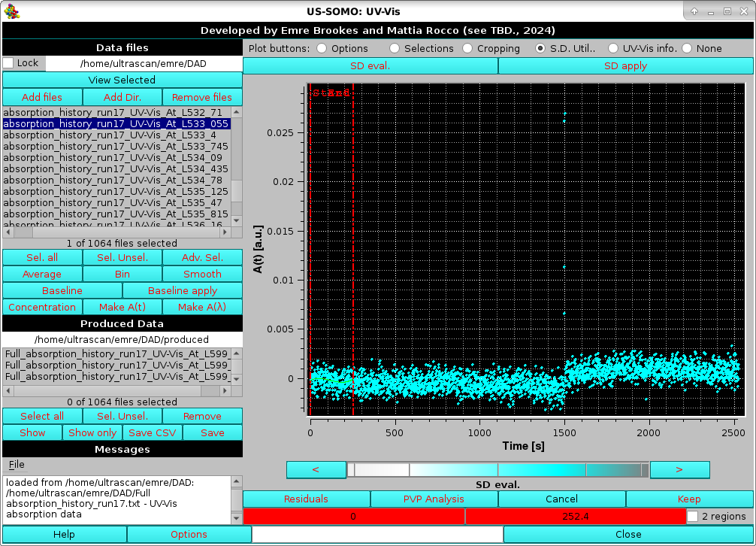Click the Add Dir. button
Screen dimensions: 756x546
(x=122, y=97)
